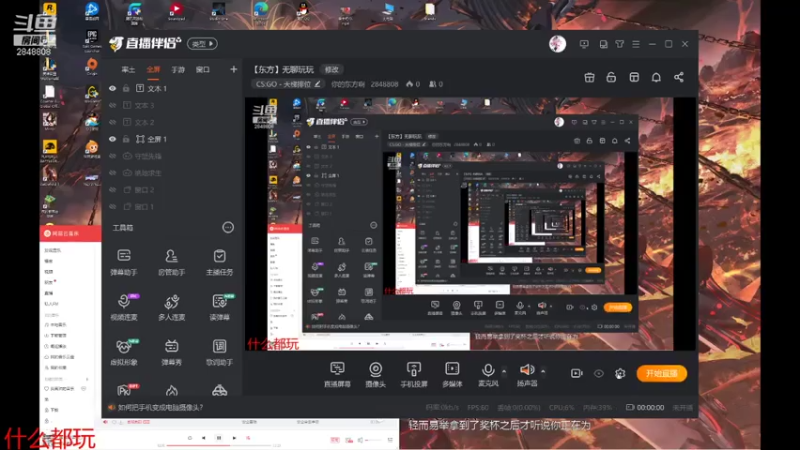Hide the 全屏 1 source
800x450 pixels.
(113, 139)
